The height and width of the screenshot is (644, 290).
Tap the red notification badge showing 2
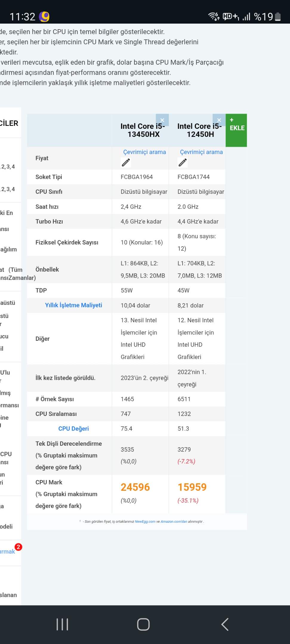click(x=18, y=547)
